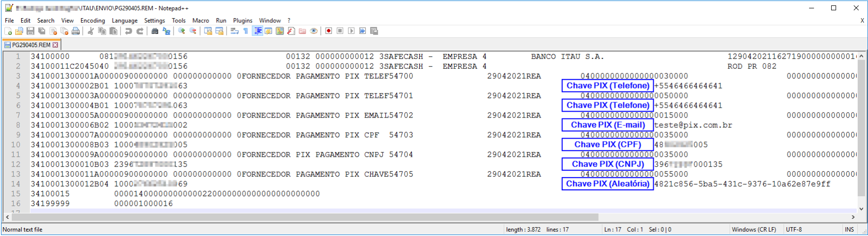Screen dimensions: 868x236
Task: Click the Close document toolbar icon
Action: tap(53, 31)
